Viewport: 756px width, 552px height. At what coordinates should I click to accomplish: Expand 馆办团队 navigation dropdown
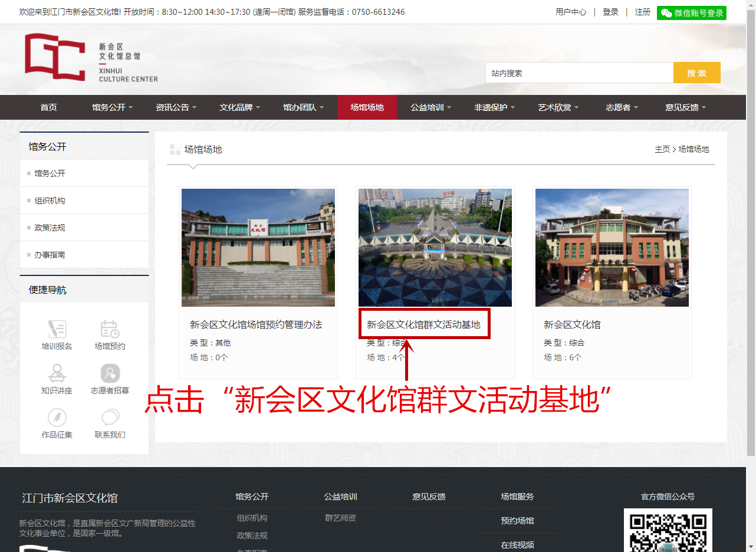303,107
